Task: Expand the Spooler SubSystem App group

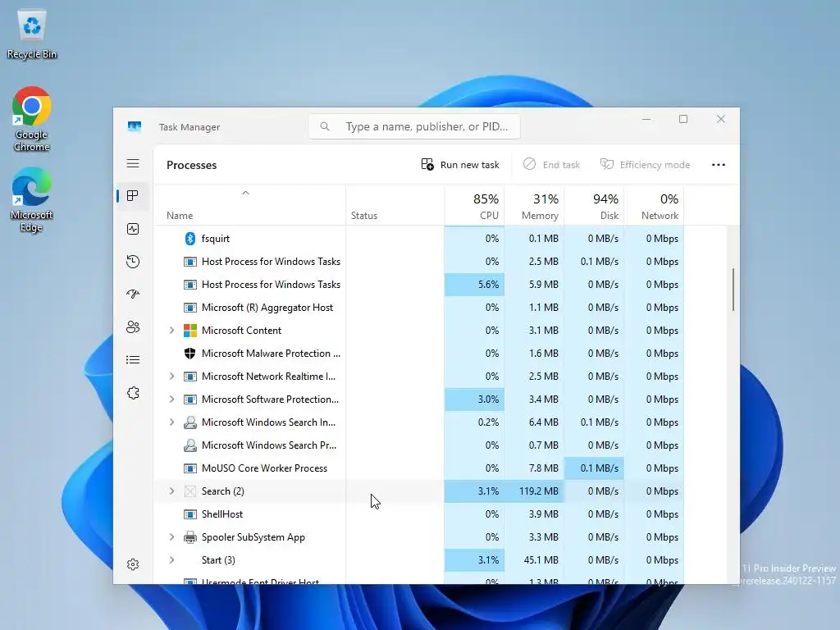Action: [171, 537]
